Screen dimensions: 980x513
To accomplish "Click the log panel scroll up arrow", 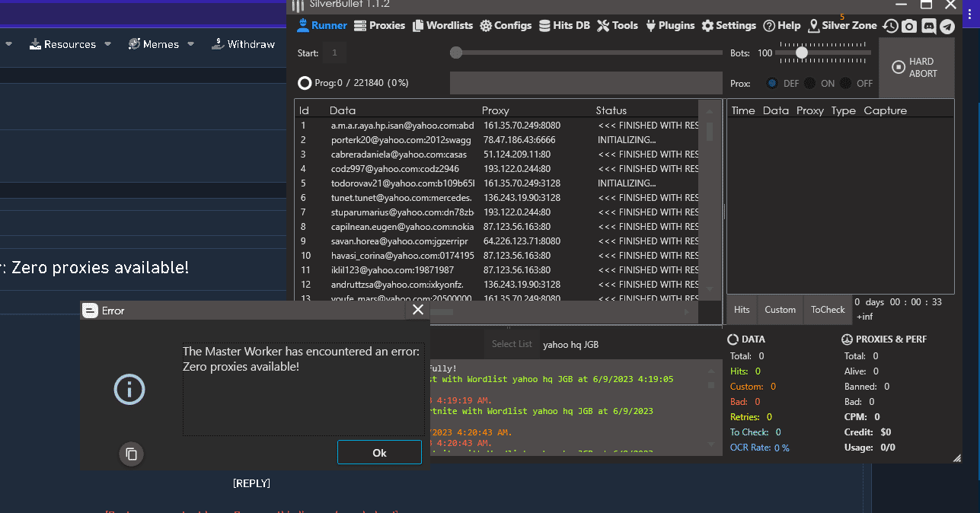I will point(711,371).
